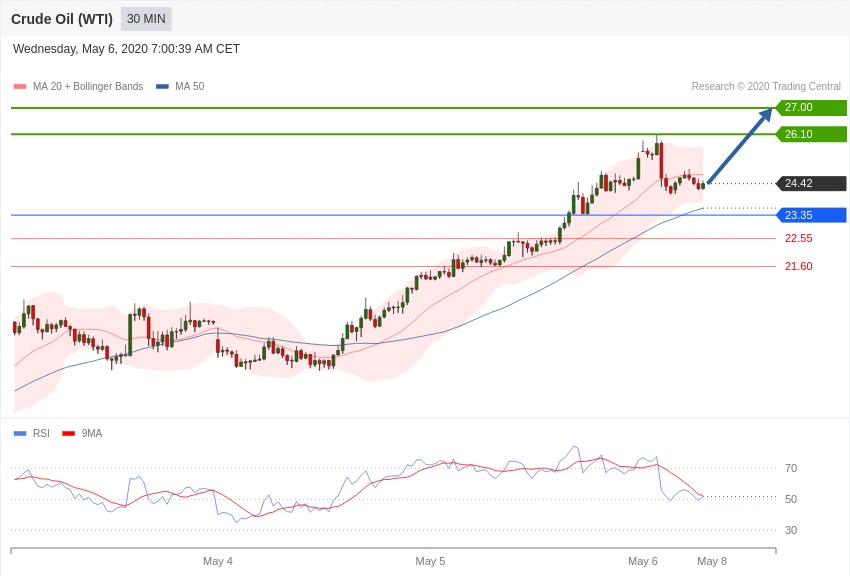Select the May 5 date marker
The height and width of the screenshot is (576, 850).
coord(430,561)
